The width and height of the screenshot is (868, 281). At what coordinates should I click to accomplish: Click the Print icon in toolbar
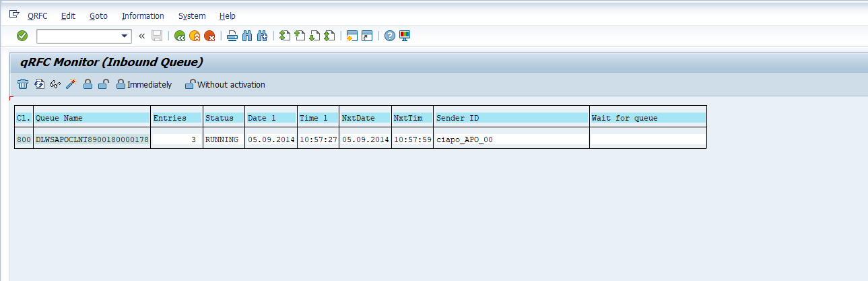coord(232,36)
